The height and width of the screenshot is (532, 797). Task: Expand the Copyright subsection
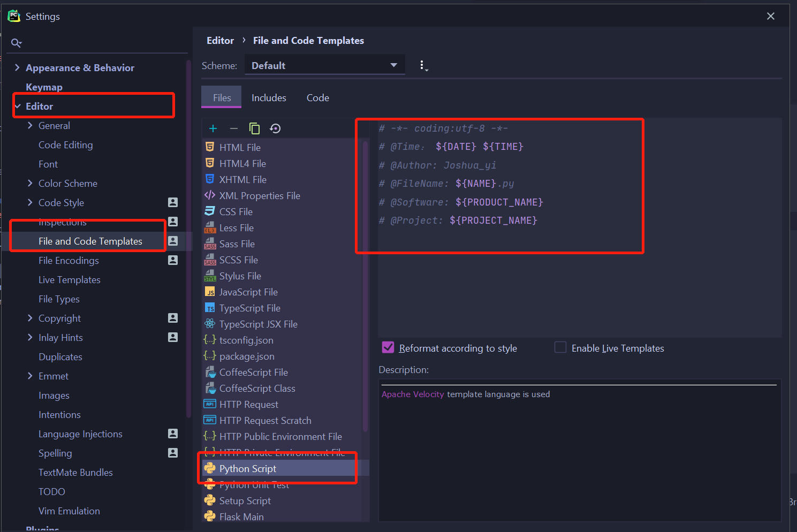pyautogui.click(x=30, y=318)
